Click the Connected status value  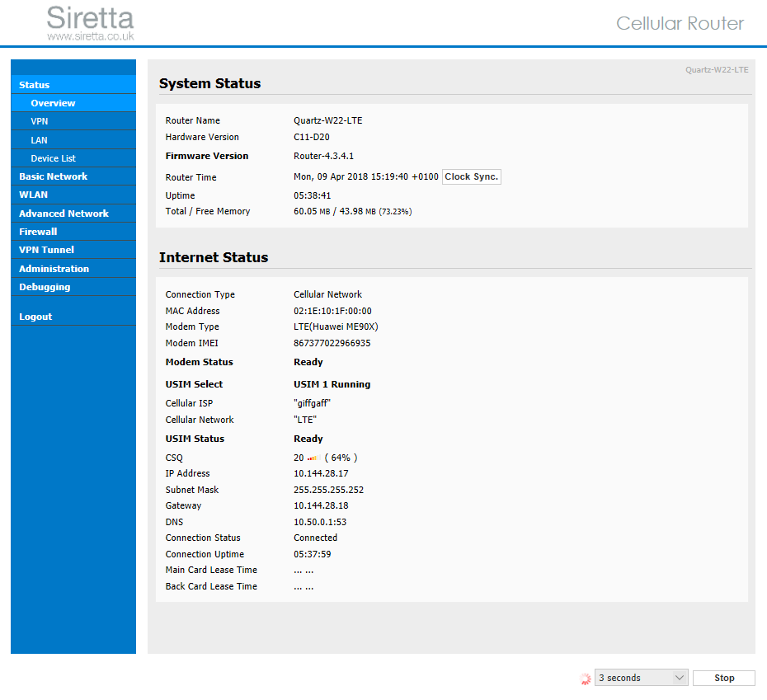316,538
